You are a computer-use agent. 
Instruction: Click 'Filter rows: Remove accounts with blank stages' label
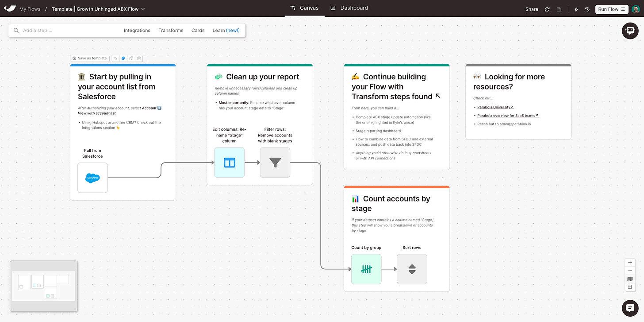click(275, 135)
